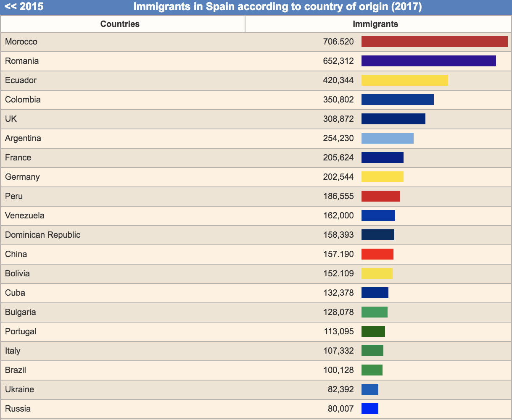The image size is (512, 420).
Task: Click the red Morocco bar
Action: pos(434,42)
